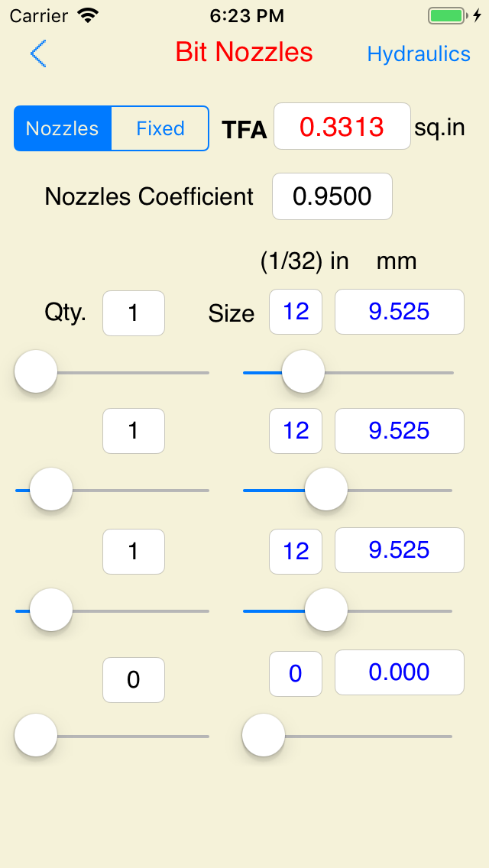Image resolution: width=489 pixels, height=868 pixels.
Task: Tap the mm field showing 0.000
Action: click(x=399, y=672)
